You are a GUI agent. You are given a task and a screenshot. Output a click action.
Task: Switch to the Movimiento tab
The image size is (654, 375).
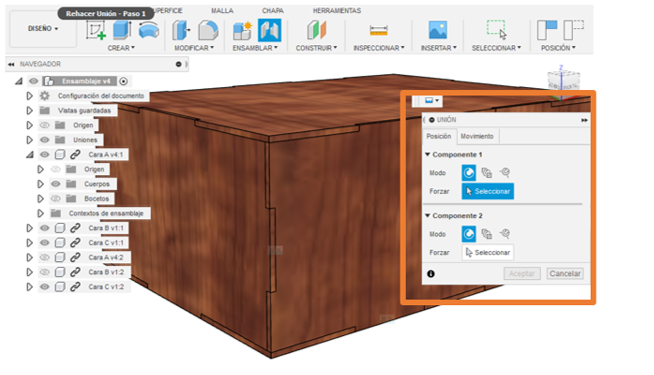click(x=477, y=136)
